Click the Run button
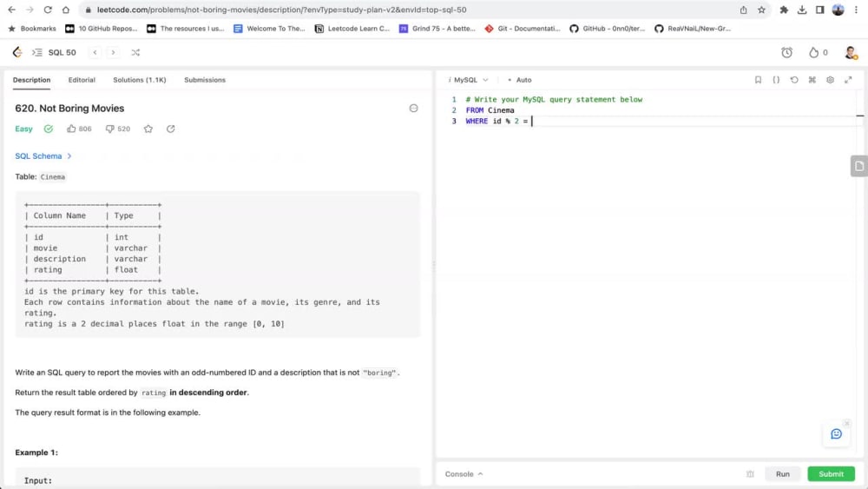868x489 pixels. (783, 474)
